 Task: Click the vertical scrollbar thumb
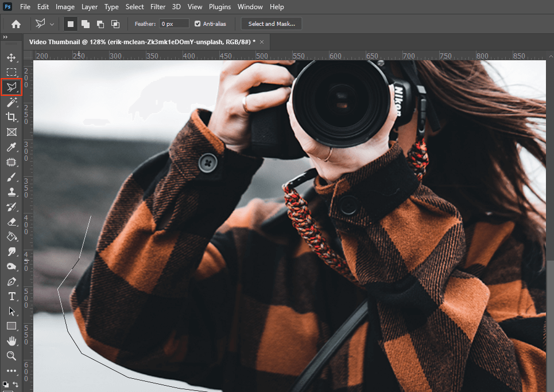(551, 326)
